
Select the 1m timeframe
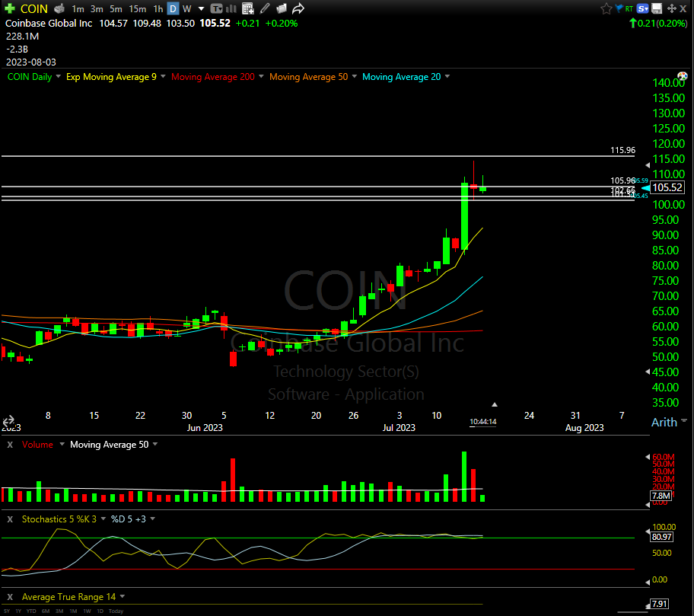[x=78, y=9]
